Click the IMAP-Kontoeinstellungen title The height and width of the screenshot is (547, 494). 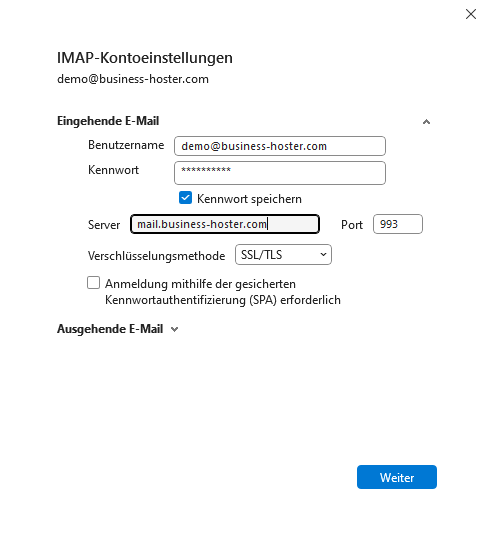coord(145,58)
